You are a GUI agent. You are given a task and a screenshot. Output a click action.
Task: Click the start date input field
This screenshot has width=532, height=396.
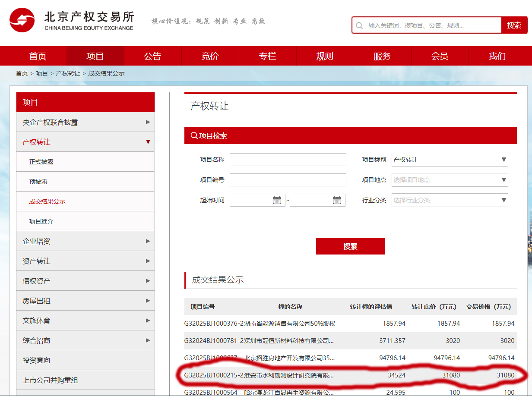pyautogui.click(x=257, y=200)
